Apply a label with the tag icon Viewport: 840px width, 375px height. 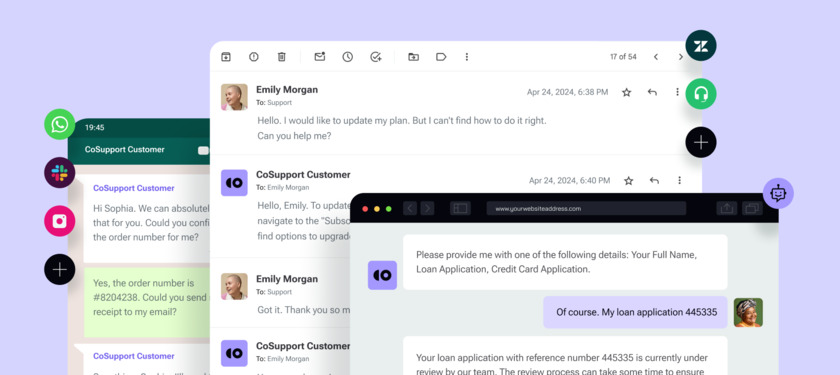coord(441,57)
